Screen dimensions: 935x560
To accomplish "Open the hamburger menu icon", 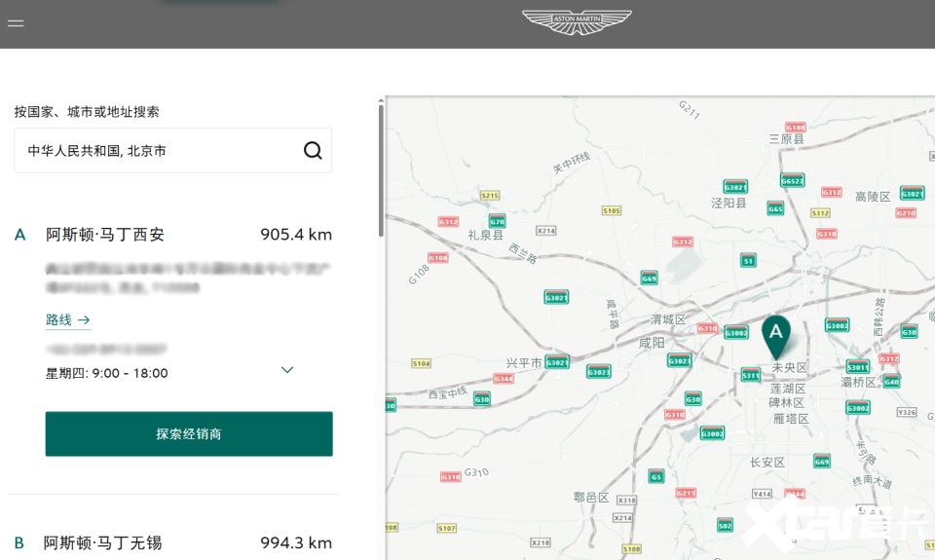I will click(x=16, y=23).
